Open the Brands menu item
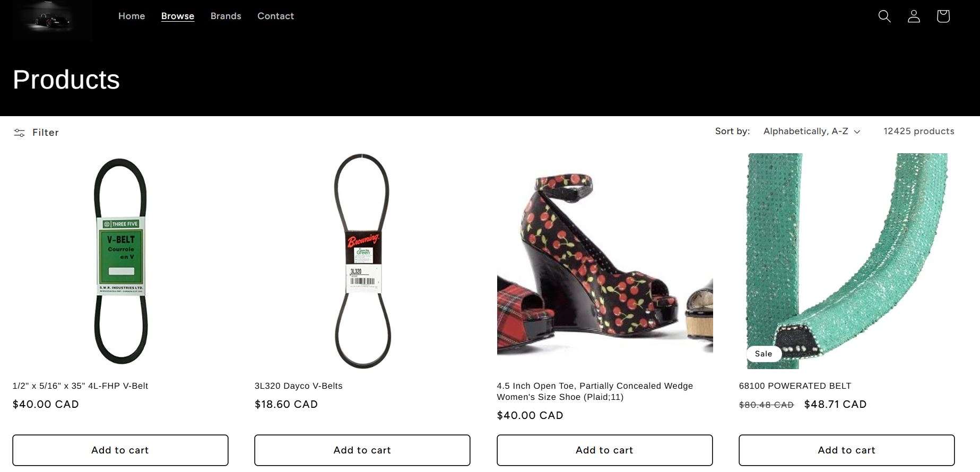Image resolution: width=980 pixels, height=472 pixels. tap(226, 16)
